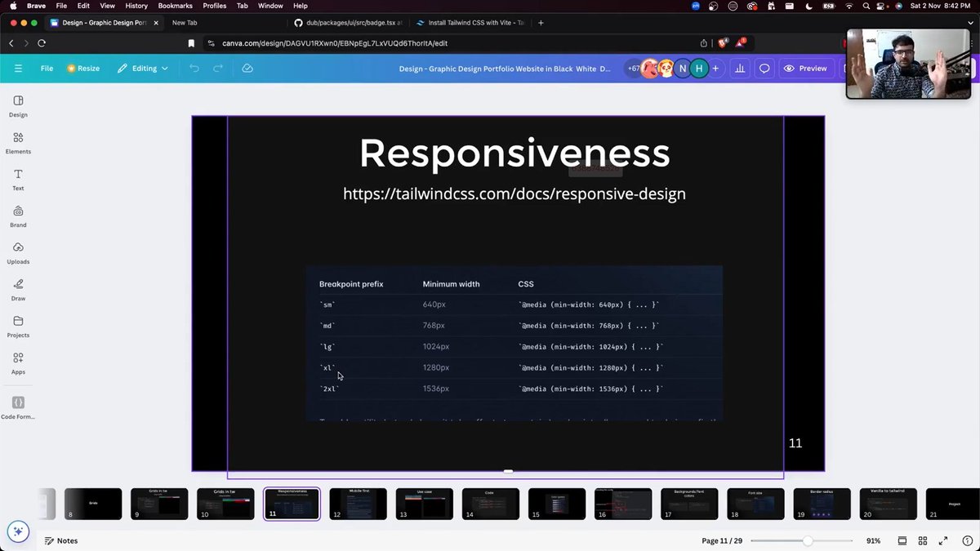
Task: Click the Resize button
Action: (83, 69)
